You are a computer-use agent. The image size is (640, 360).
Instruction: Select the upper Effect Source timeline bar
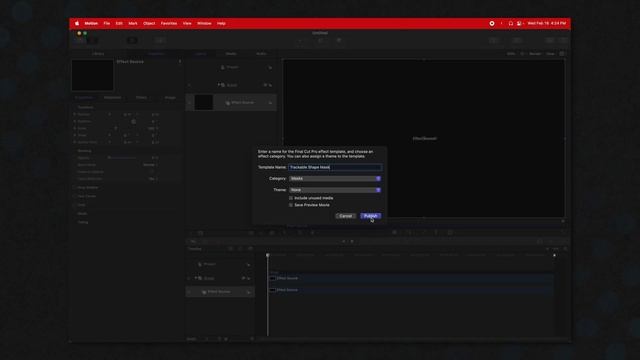[411, 278]
